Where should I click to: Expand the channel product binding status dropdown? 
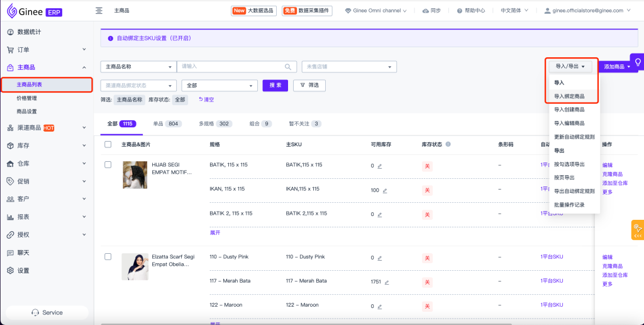coord(138,86)
